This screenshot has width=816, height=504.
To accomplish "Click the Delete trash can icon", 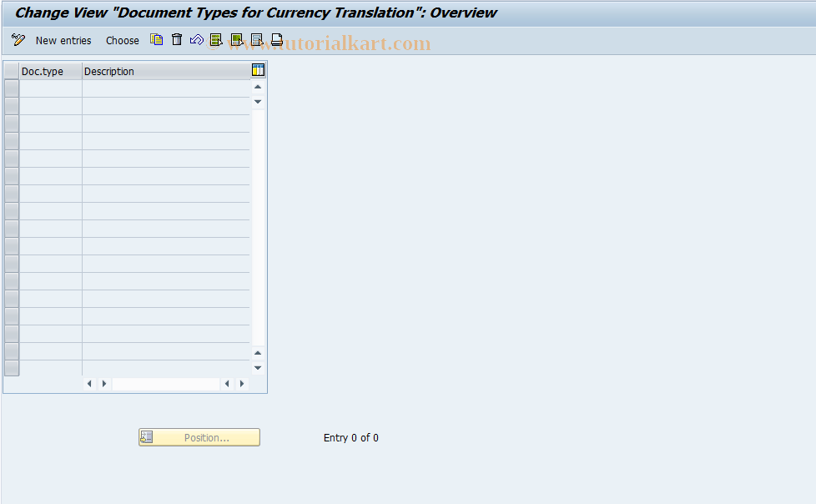I will tap(177, 39).
